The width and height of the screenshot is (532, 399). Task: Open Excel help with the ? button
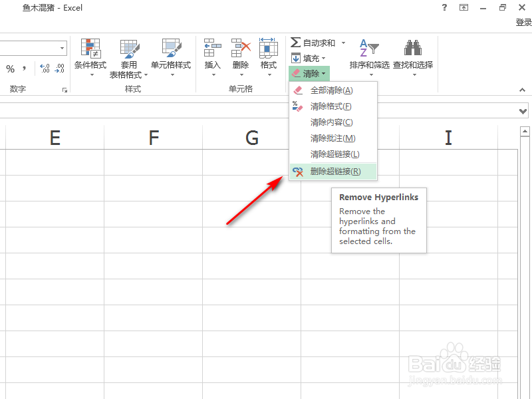[444, 8]
